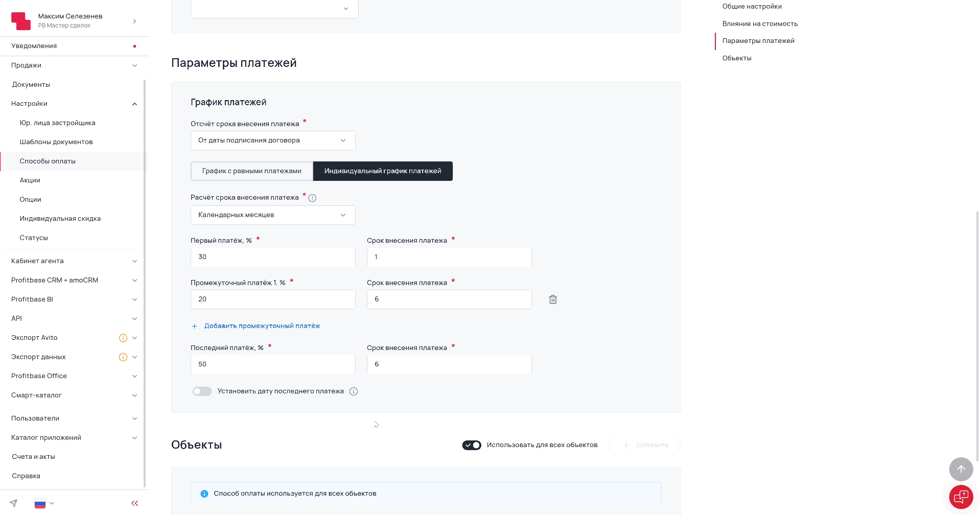Open Календарных месяцев dropdown
The height and width of the screenshot is (515, 980).
(273, 215)
